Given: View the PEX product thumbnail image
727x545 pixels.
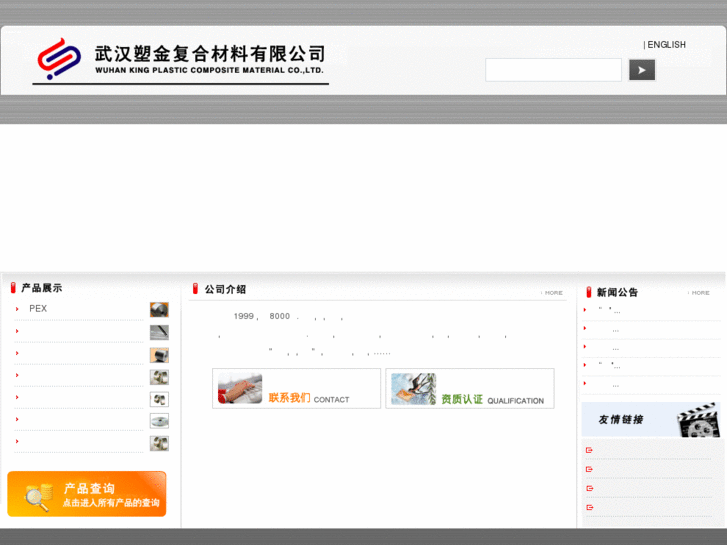Looking at the screenshot, I should tap(159, 309).
